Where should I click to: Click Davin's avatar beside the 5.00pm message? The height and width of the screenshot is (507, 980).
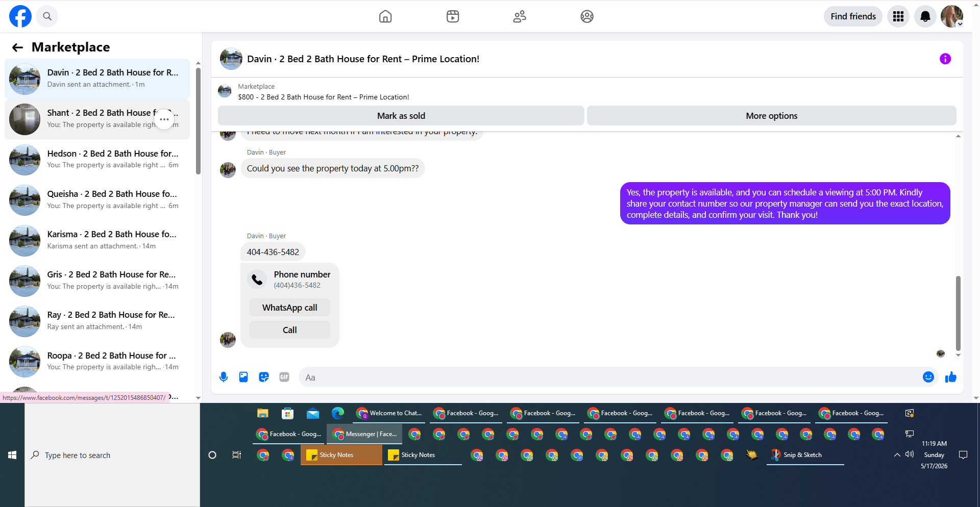(x=228, y=169)
